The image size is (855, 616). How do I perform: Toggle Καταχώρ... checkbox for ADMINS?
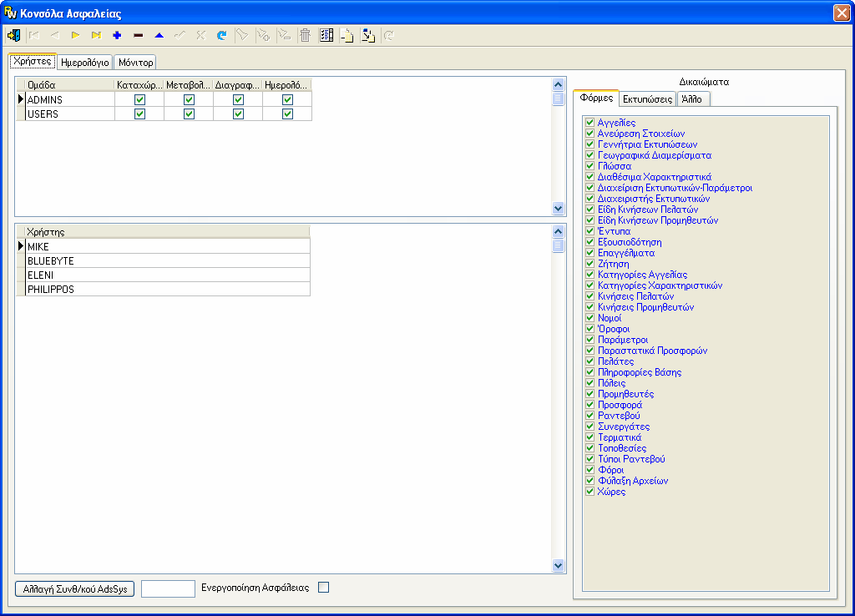(139, 100)
